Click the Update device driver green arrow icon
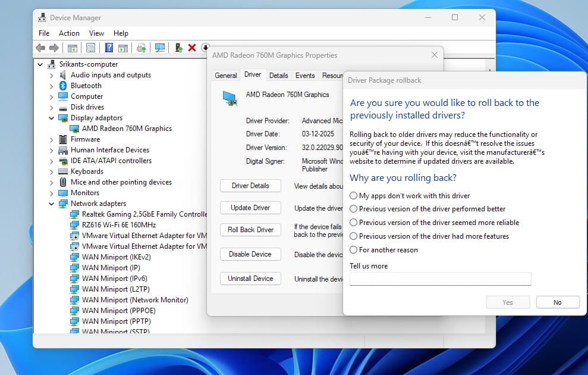Screen dimensions: 588x375 coord(179,48)
